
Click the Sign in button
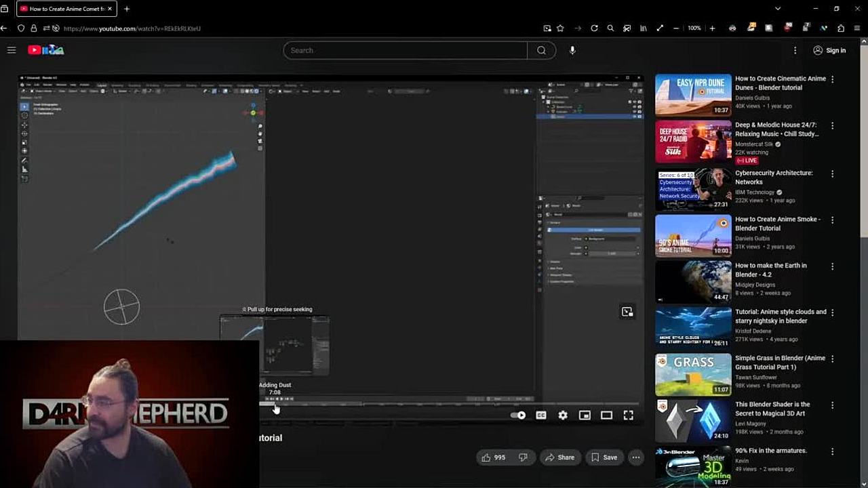829,50
